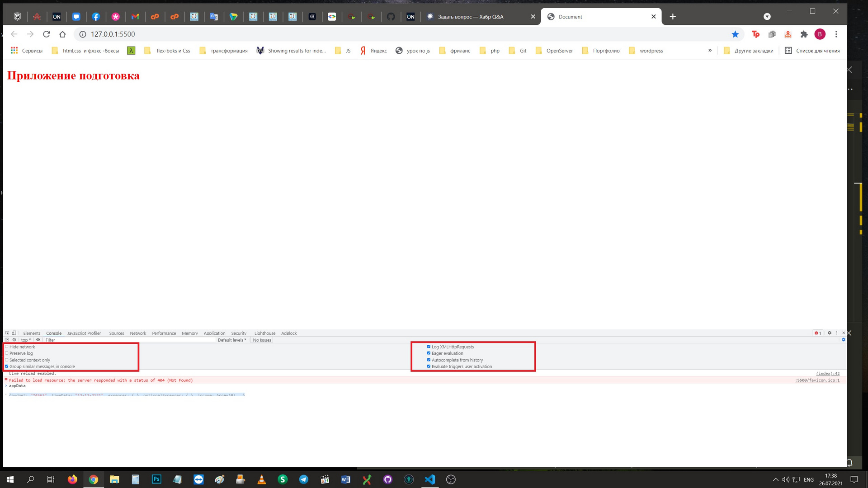Open Список для чтения reading list
Screen dimensions: 868x488
(x=812, y=51)
